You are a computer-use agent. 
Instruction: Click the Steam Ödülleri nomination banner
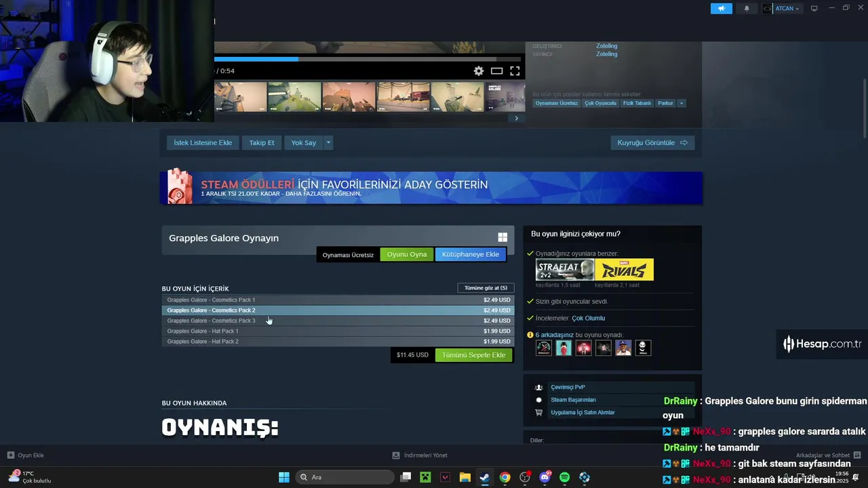click(x=431, y=187)
